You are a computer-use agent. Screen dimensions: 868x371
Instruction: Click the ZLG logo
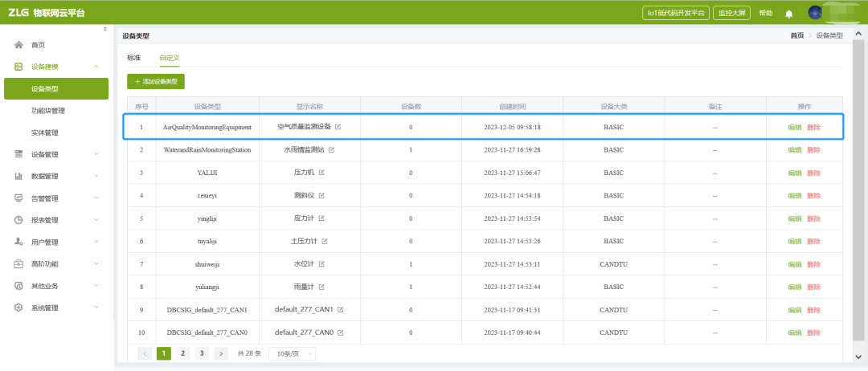tap(17, 13)
